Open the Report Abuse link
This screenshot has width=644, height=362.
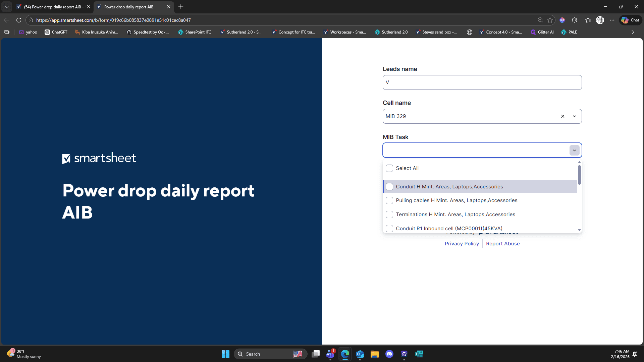coord(503,244)
